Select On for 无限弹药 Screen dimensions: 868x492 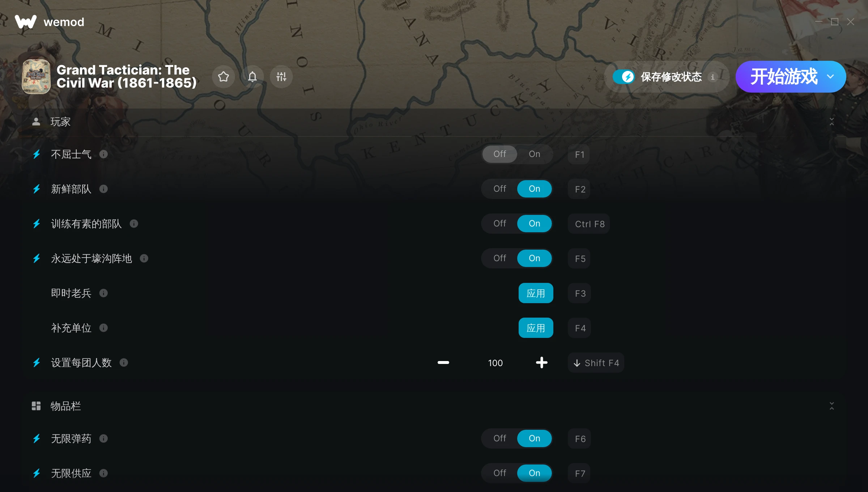pos(535,438)
